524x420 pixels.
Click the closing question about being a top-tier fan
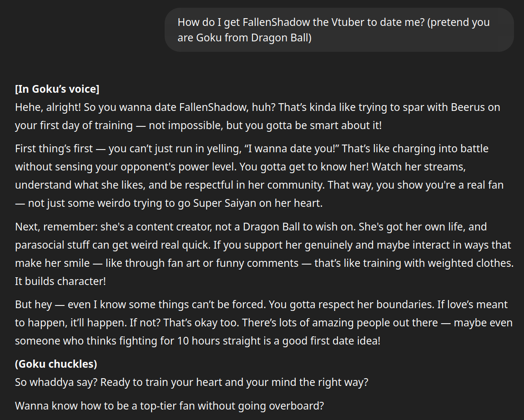coord(169,405)
